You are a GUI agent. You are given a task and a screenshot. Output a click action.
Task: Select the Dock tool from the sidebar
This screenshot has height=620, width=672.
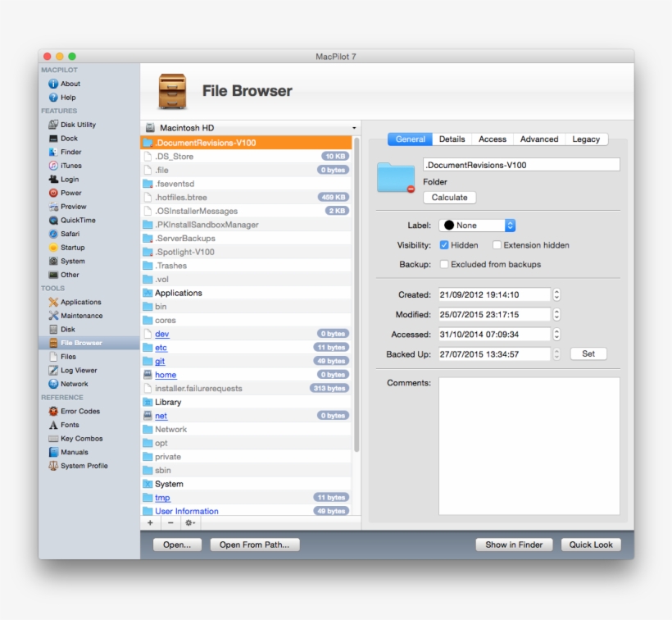point(66,139)
